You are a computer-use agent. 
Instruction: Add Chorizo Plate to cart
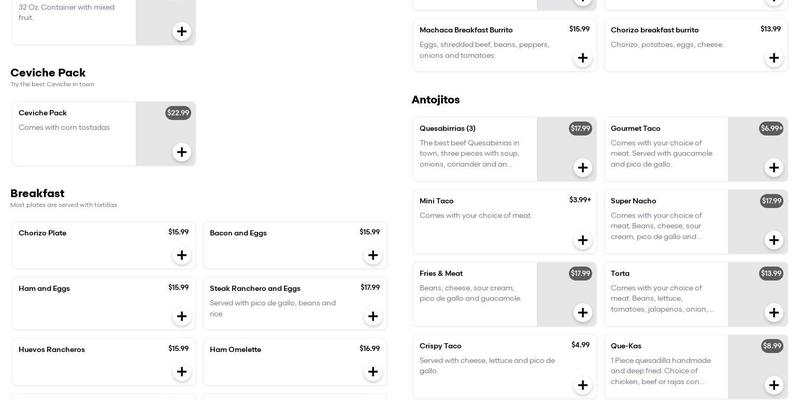click(x=182, y=255)
